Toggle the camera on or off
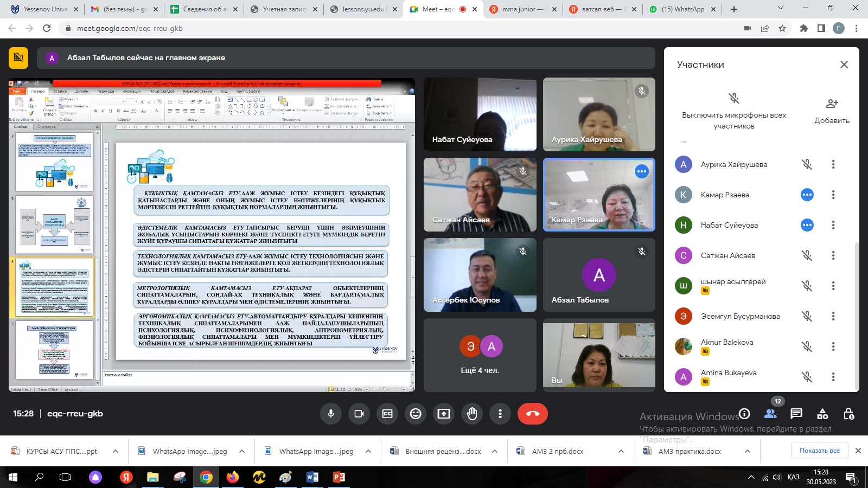The height and width of the screenshot is (488, 868). coord(359,414)
